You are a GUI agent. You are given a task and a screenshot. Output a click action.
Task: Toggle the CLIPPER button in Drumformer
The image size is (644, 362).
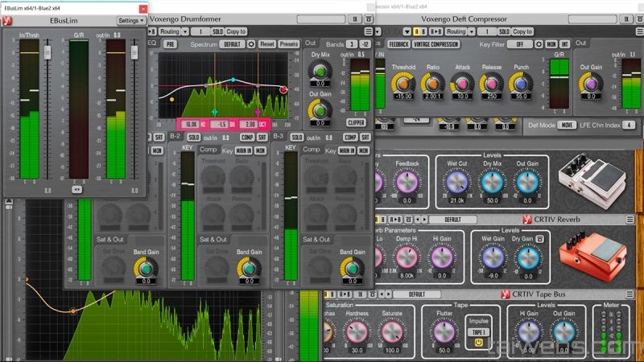[356, 122]
